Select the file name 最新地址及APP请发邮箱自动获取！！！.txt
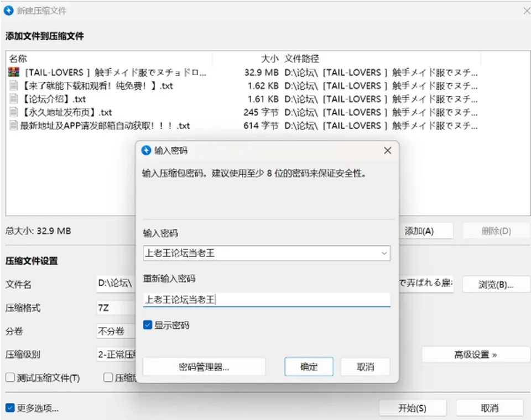 [105, 125]
